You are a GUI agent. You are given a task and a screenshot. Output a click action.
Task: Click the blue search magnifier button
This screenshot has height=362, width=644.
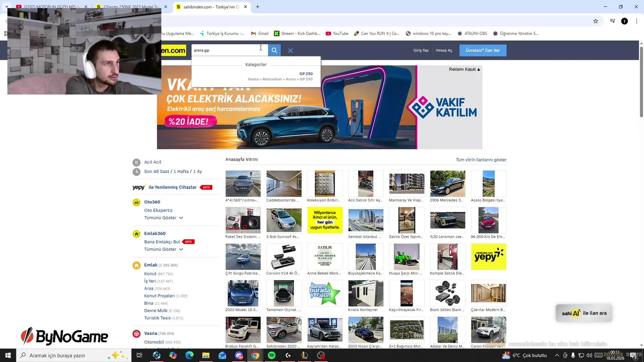(x=274, y=50)
